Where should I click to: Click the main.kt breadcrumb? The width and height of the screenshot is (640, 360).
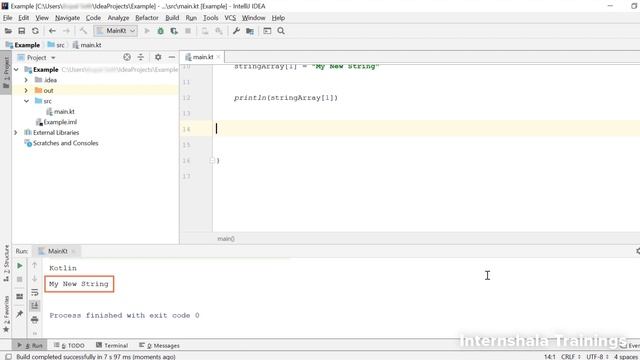[x=87, y=45]
